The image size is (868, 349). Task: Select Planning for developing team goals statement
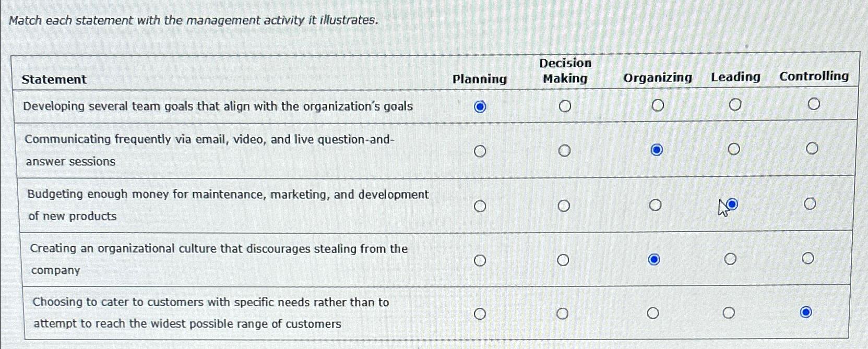tap(480, 106)
